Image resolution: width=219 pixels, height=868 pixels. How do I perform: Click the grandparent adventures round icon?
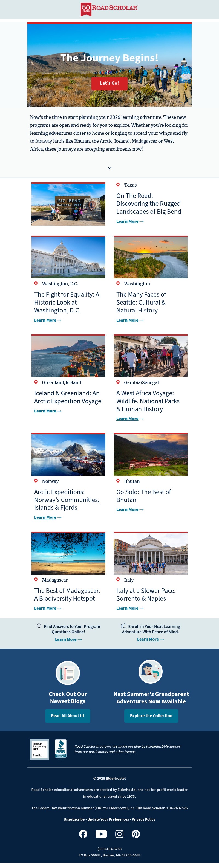[151, 672]
